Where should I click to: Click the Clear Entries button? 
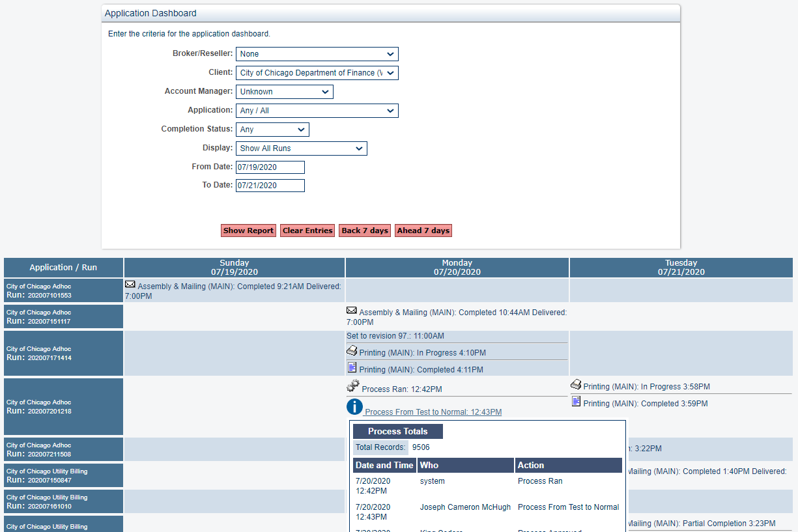click(307, 231)
